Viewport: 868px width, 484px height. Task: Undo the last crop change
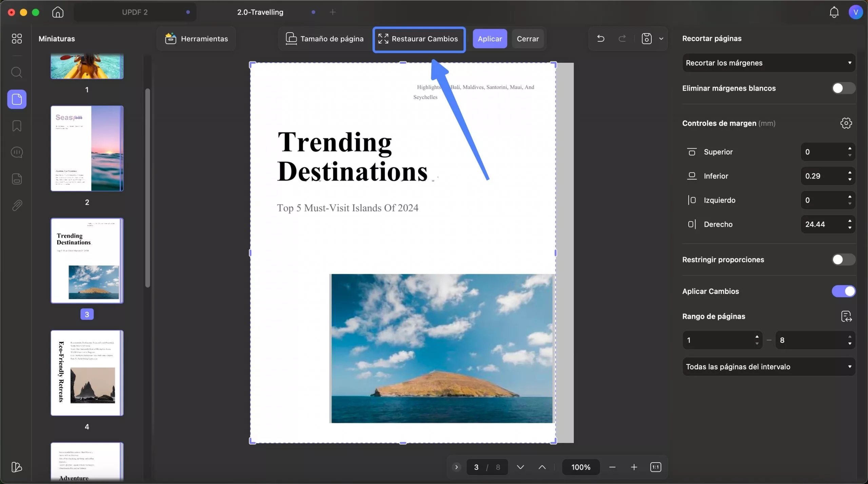[600, 38]
